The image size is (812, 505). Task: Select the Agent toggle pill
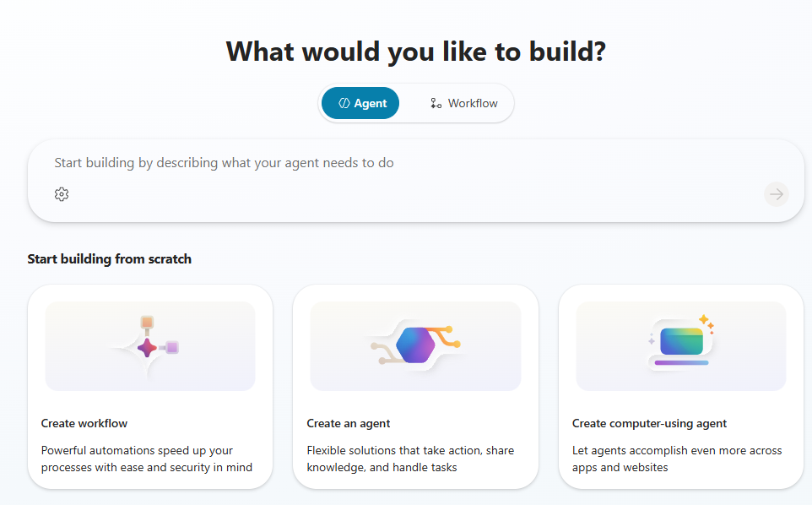click(360, 103)
